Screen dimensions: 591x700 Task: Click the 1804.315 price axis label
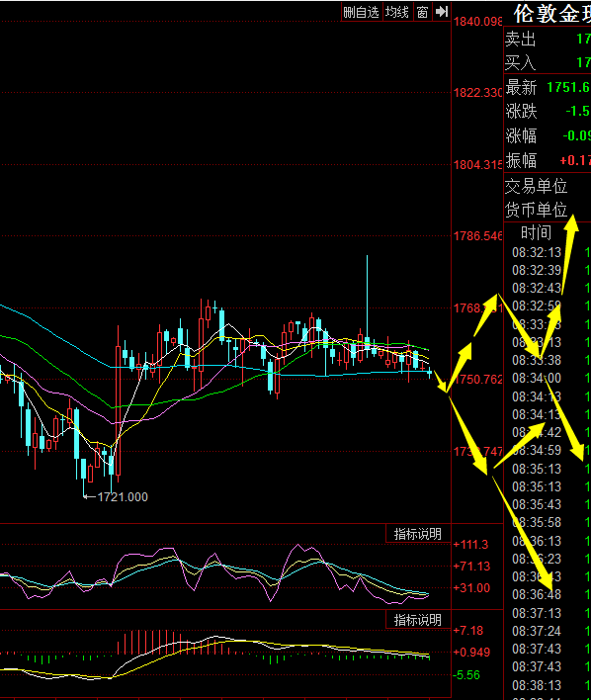pos(477,165)
